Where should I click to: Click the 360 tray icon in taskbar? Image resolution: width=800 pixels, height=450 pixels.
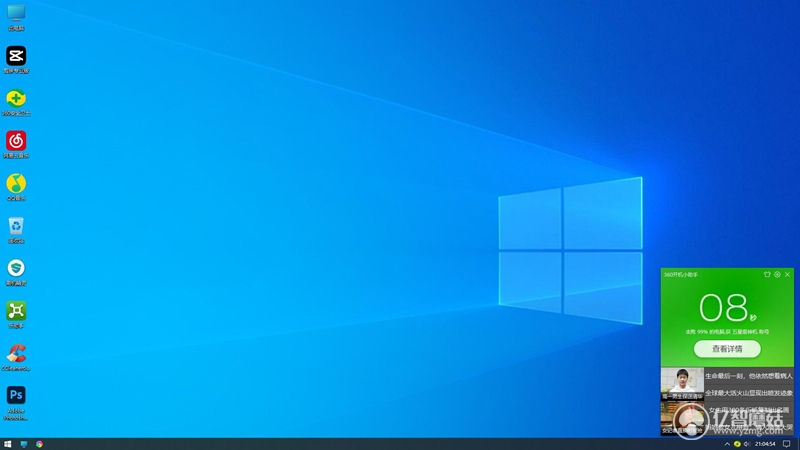click(x=737, y=444)
